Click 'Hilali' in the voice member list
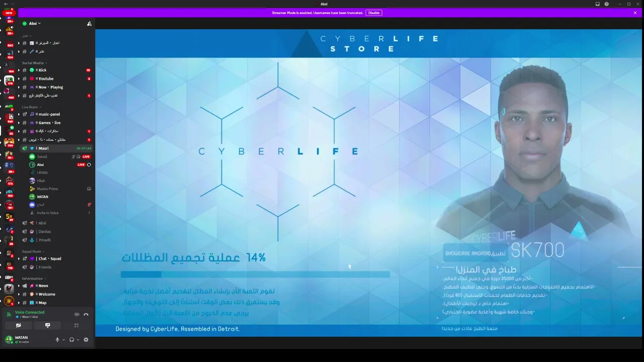 pyautogui.click(x=41, y=180)
